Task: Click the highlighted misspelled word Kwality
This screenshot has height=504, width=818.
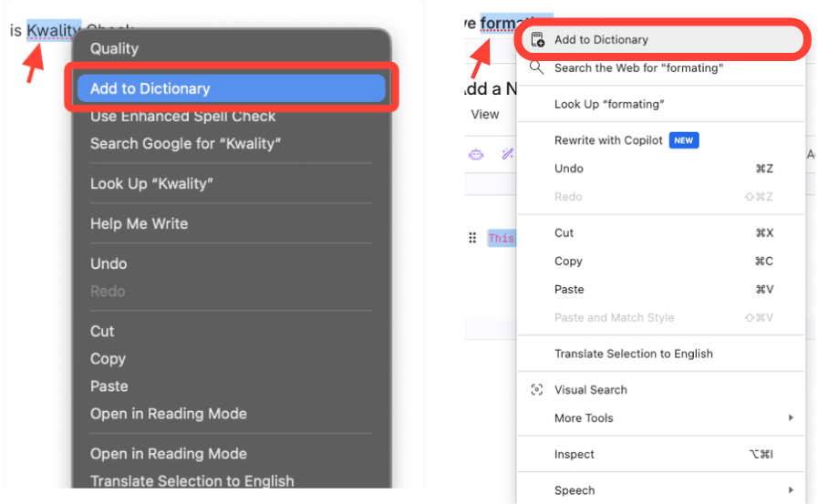Action: 54,31
